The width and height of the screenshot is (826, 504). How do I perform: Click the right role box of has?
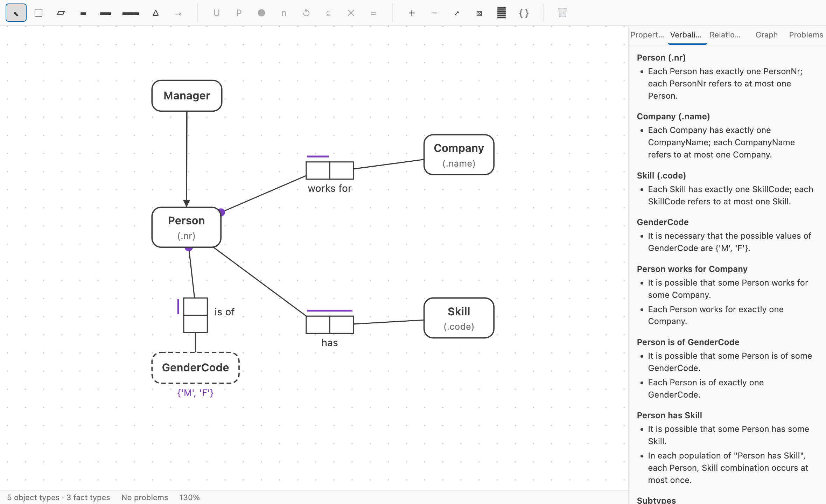342,325
